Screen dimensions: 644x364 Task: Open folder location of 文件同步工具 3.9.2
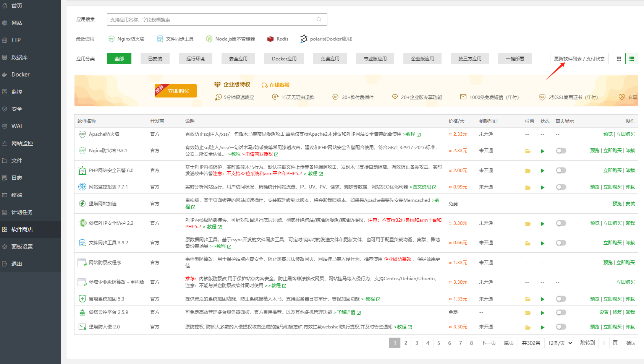[x=528, y=243]
